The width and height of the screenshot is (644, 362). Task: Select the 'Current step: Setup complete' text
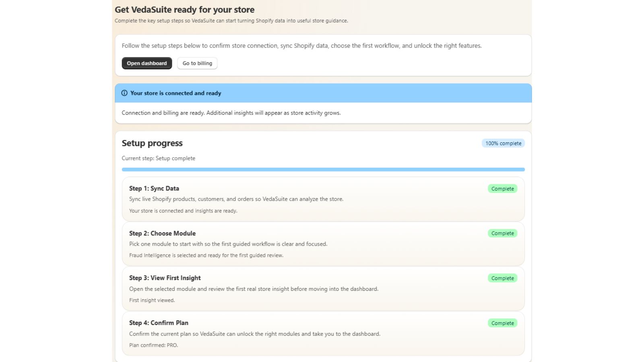click(x=159, y=158)
